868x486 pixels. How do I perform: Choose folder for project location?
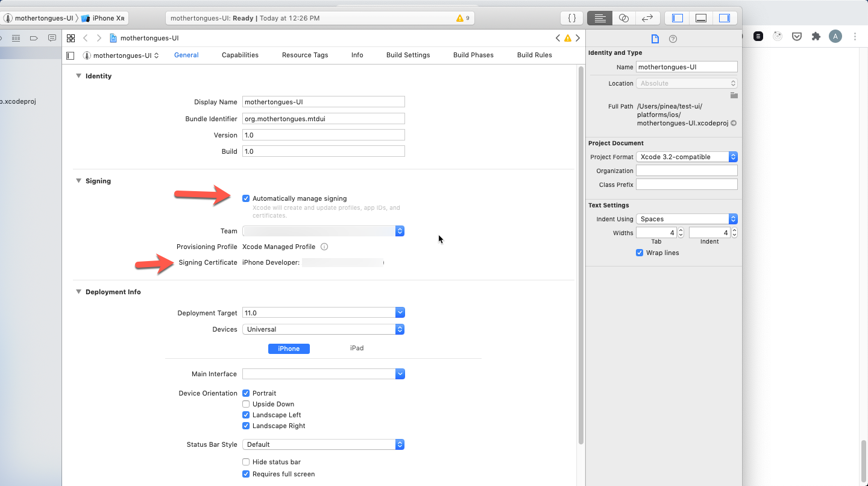pos(734,95)
